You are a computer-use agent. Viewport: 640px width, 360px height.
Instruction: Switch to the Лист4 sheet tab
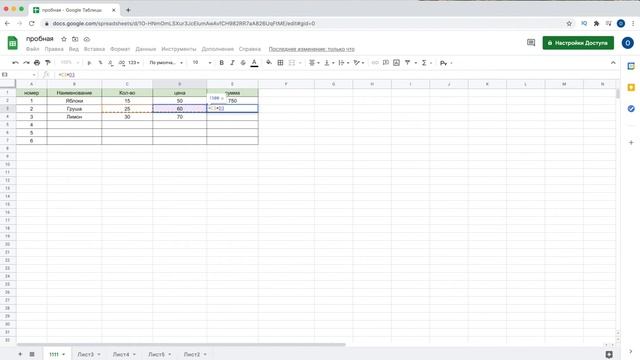[121, 354]
